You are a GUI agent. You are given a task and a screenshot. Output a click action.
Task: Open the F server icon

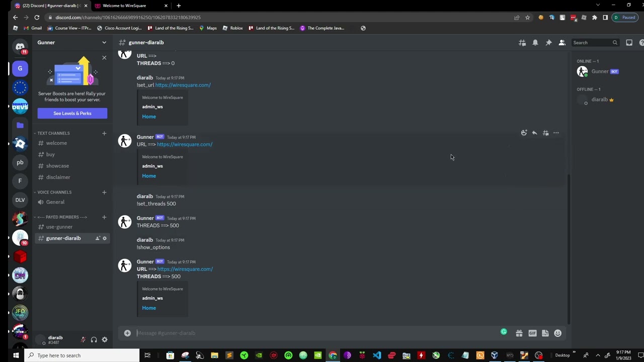(x=20, y=181)
